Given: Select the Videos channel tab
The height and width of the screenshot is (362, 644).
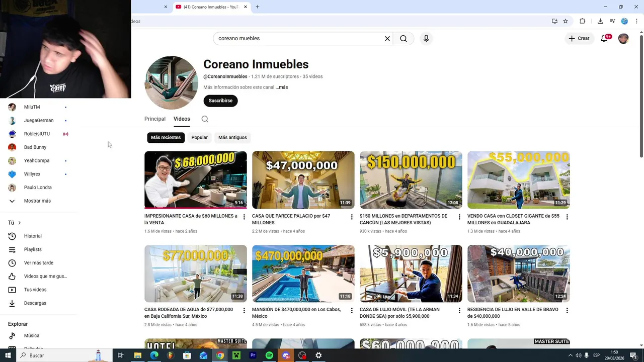Looking at the screenshot, I should 182,119.
